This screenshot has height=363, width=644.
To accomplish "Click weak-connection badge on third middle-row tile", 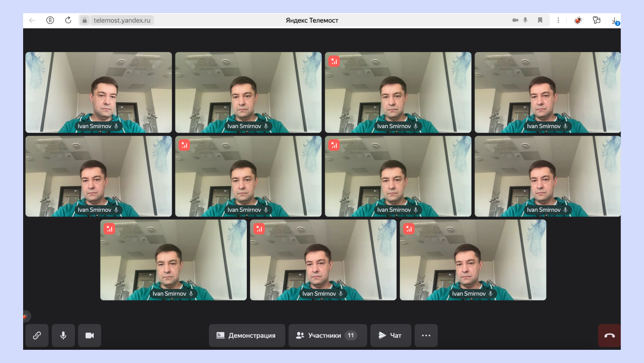I will pyautogui.click(x=334, y=145).
